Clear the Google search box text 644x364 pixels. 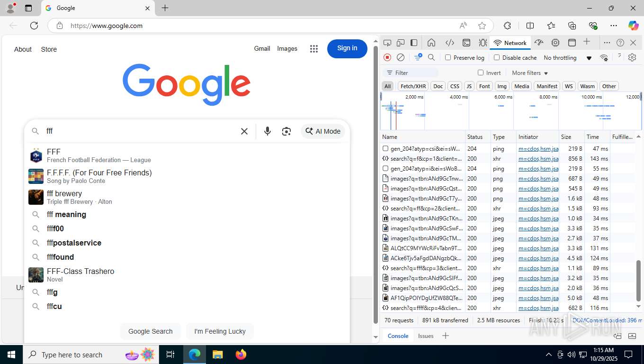(x=244, y=131)
